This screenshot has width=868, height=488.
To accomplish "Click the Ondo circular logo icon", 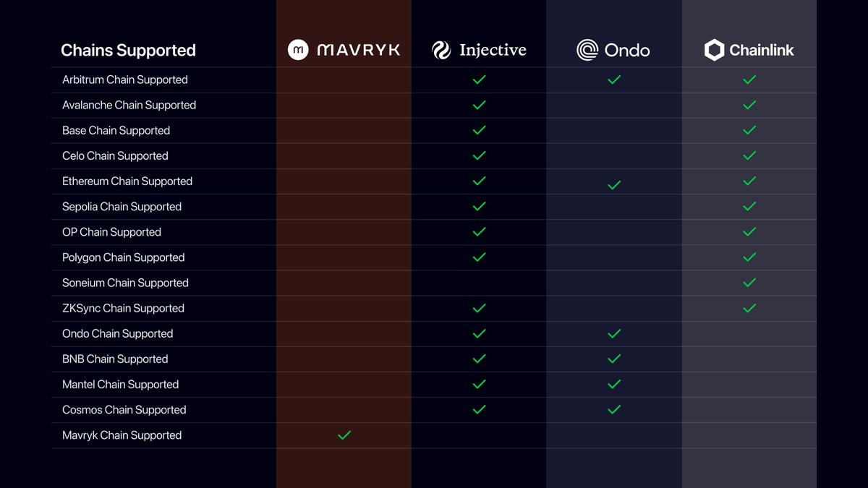I will tap(587, 50).
